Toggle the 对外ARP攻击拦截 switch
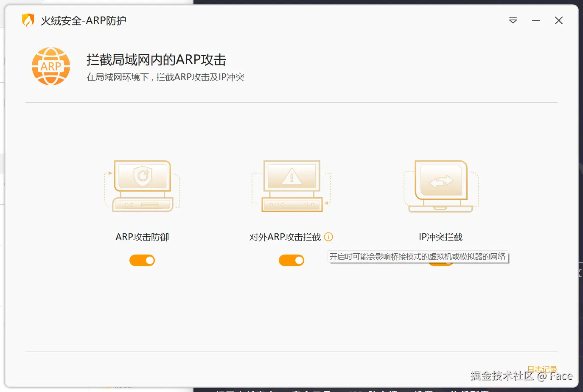The image size is (583, 392). click(291, 260)
